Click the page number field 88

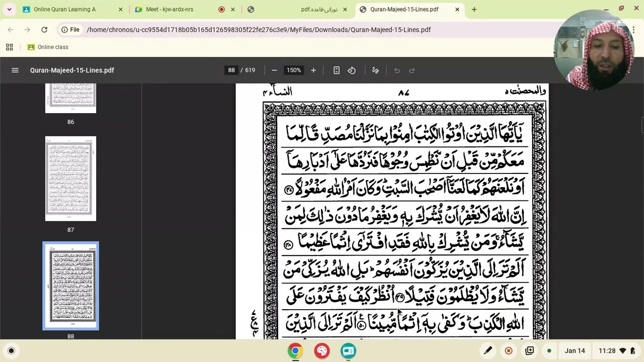point(231,70)
